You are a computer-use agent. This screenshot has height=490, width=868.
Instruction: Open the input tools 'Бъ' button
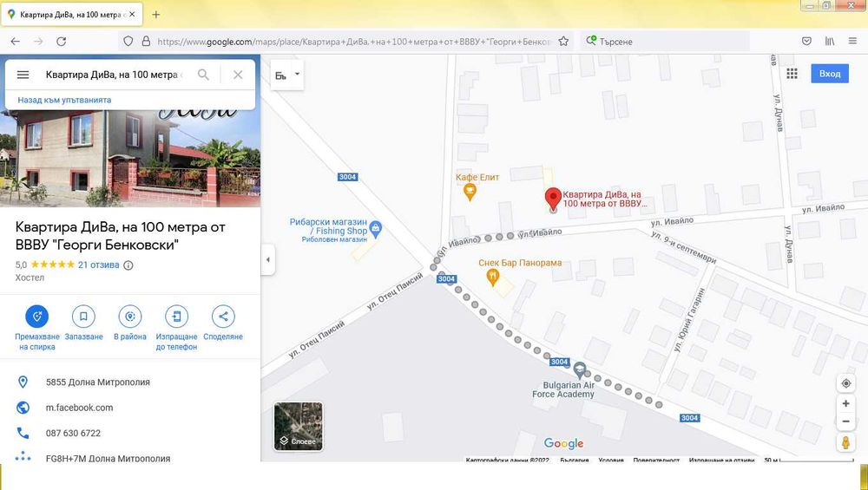(280, 75)
